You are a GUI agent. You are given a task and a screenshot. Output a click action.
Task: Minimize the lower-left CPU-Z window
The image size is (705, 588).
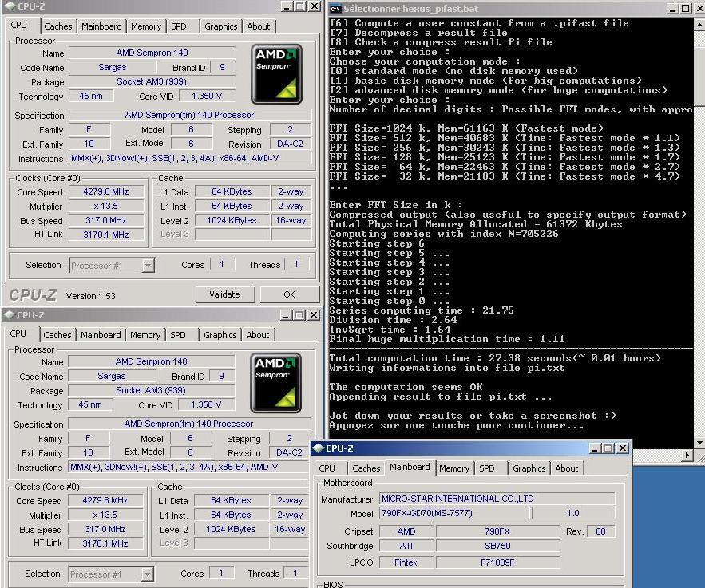click(x=286, y=315)
